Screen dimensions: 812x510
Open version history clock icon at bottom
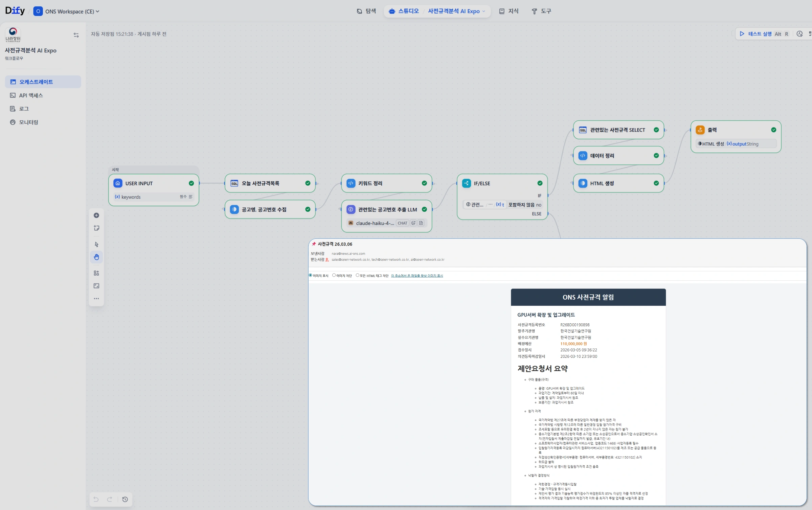click(x=125, y=499)
